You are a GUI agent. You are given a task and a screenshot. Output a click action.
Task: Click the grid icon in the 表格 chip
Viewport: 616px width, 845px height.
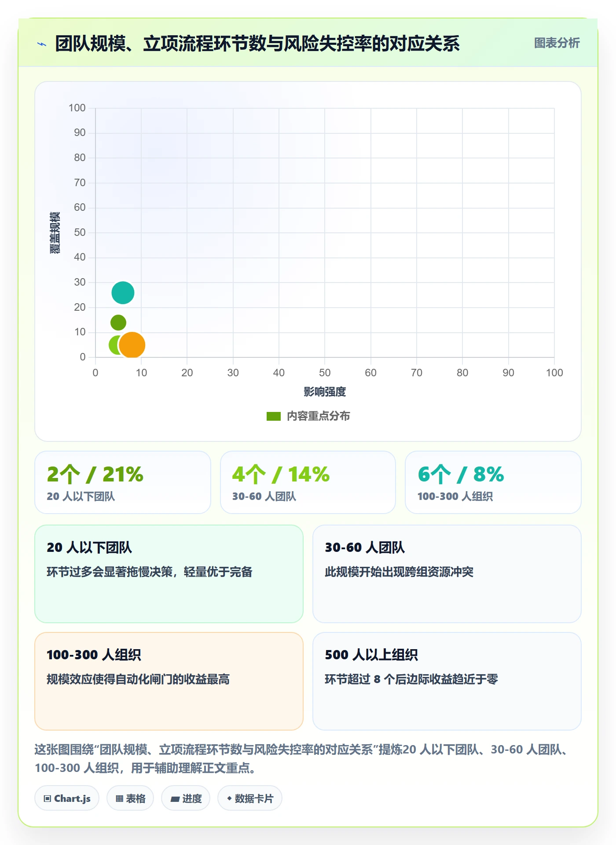119,799
